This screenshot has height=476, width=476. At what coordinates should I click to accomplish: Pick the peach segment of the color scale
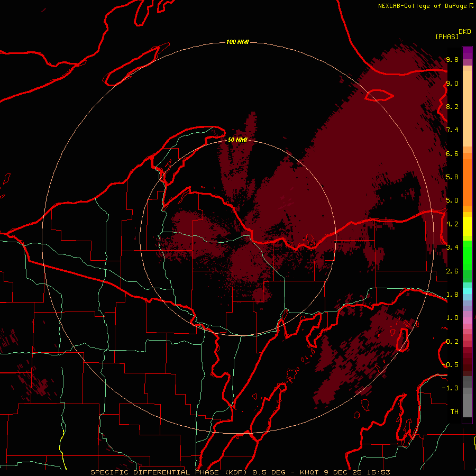(x=467, y=108)
